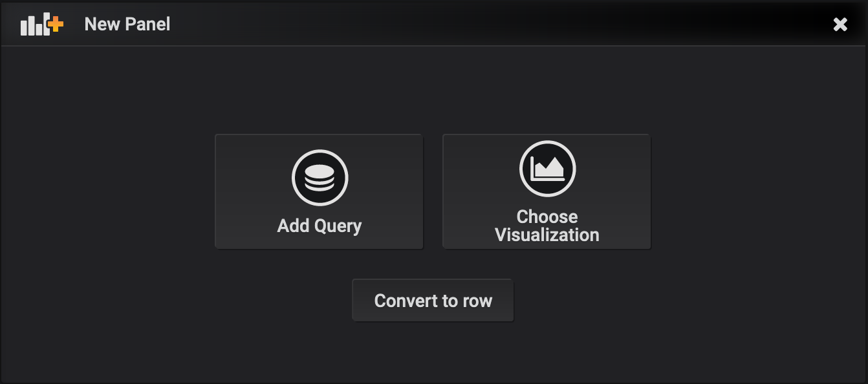
Task: Click the Choose Visualization text label
Action: coord(547,226)
